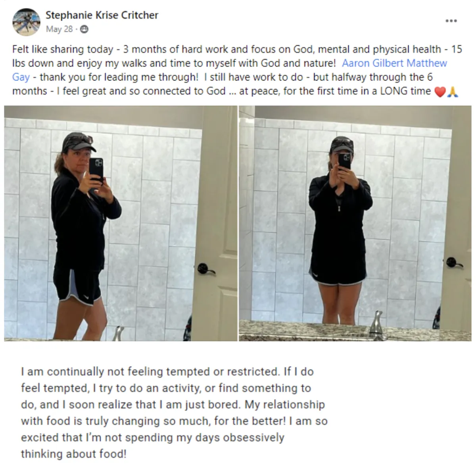Click the faucet in the right photo
The image size is (476, 473).
376,324
